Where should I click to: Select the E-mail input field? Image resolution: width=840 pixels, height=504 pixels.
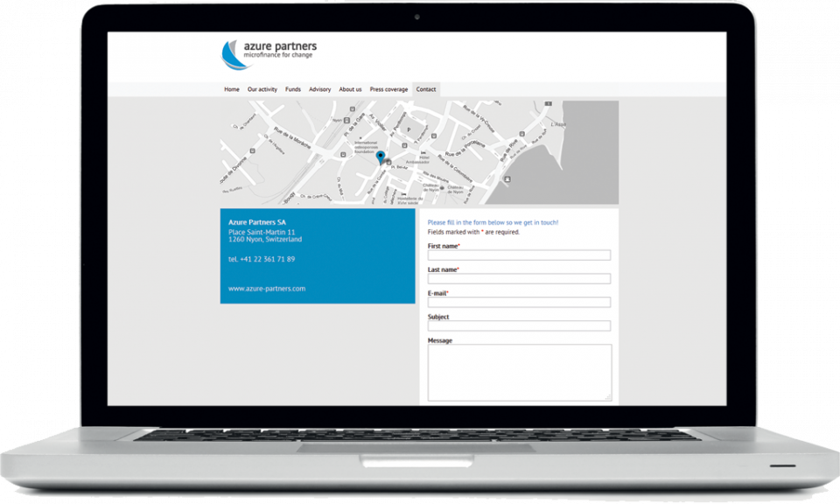pyautogui.click(x=519, y=303)
